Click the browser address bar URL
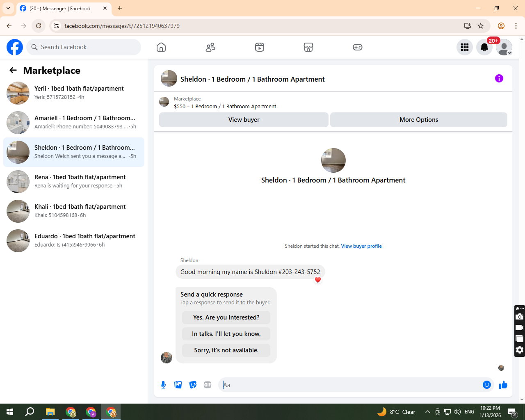Viewport: 525px width, 420px height. (122, 26)
